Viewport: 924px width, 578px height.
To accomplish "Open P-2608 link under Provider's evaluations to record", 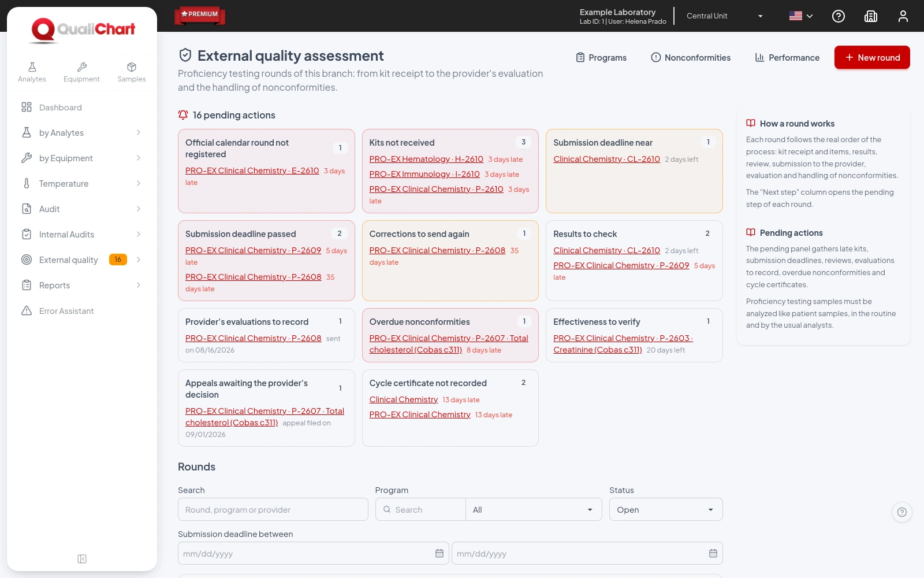I will coord(253,338).
